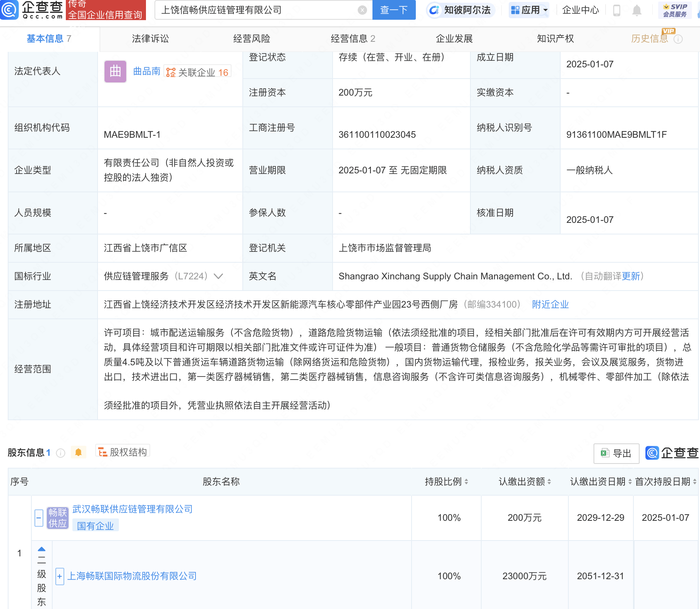Expand 上海畅联国际物流 shareholder row
Viewport: 700px width, 609px height.
click(60, 576)
